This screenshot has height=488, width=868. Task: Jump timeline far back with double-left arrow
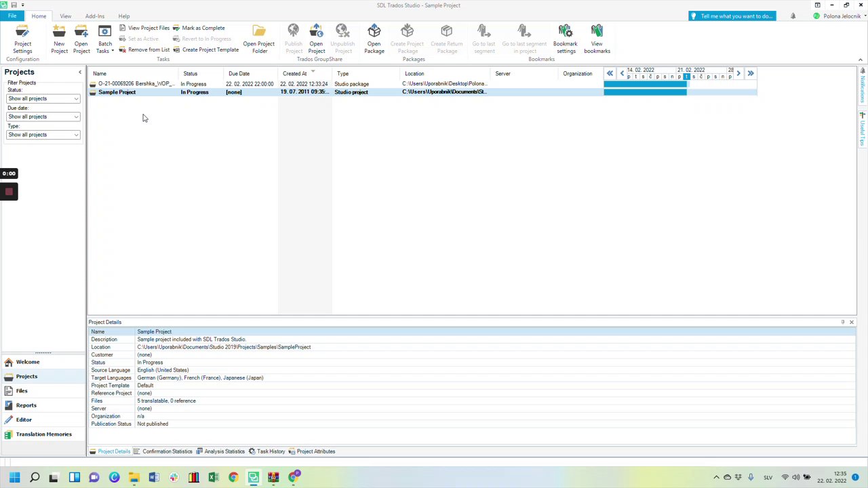coord(610,73)
